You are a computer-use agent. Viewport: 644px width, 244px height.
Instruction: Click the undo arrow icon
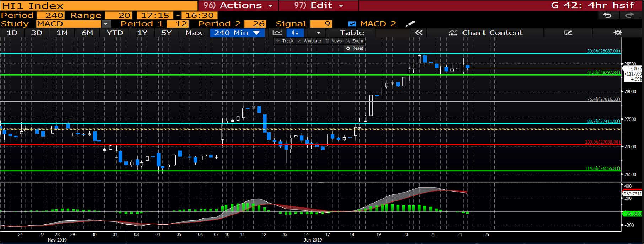[x=607, y=15]
